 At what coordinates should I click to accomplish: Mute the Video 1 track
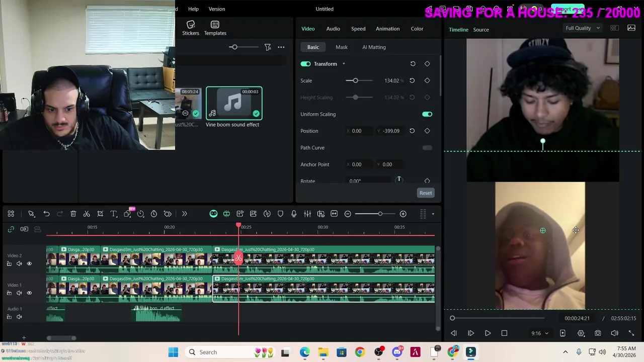19,293
